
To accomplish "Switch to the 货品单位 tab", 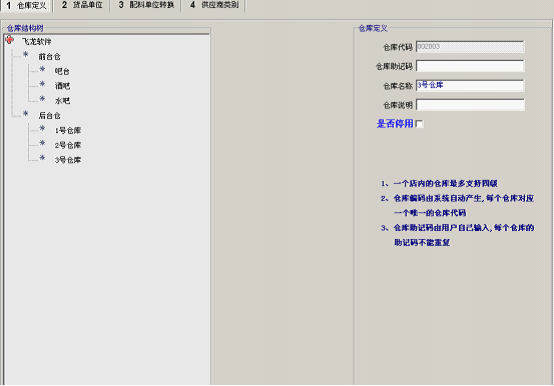I will pyautogui.click(x=82, y=5).
